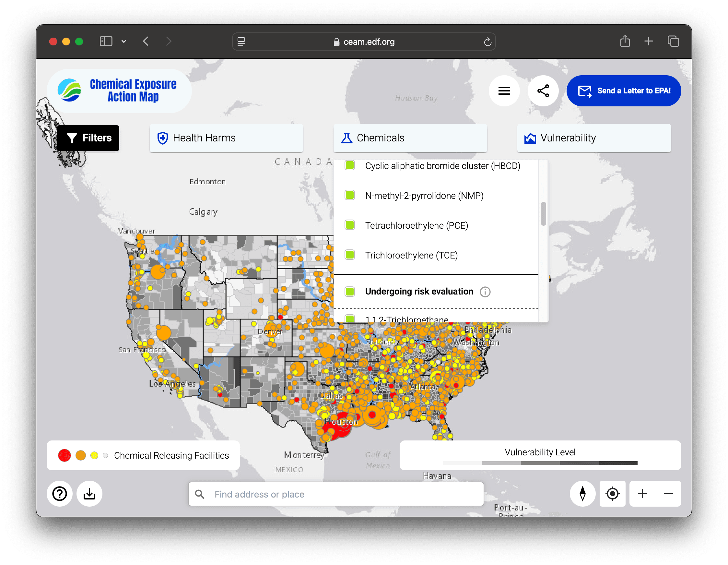Click Tetrachloroethylene (PCE) label
This screenshot has width=728, height=565.
pos(417,225)
